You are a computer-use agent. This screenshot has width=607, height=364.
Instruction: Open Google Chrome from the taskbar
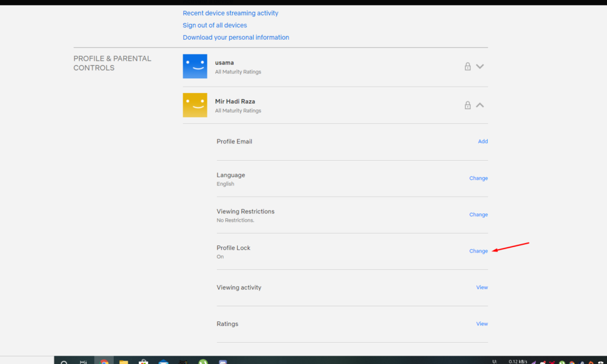pos(104,360)
